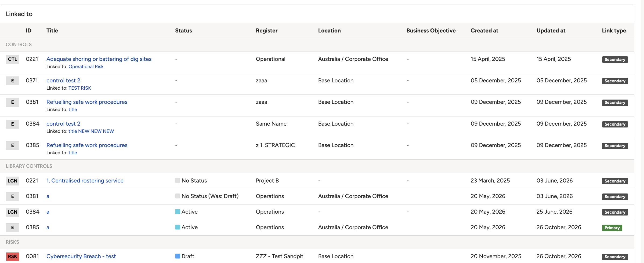Click the E badge of library control 0385

(13, 228)
